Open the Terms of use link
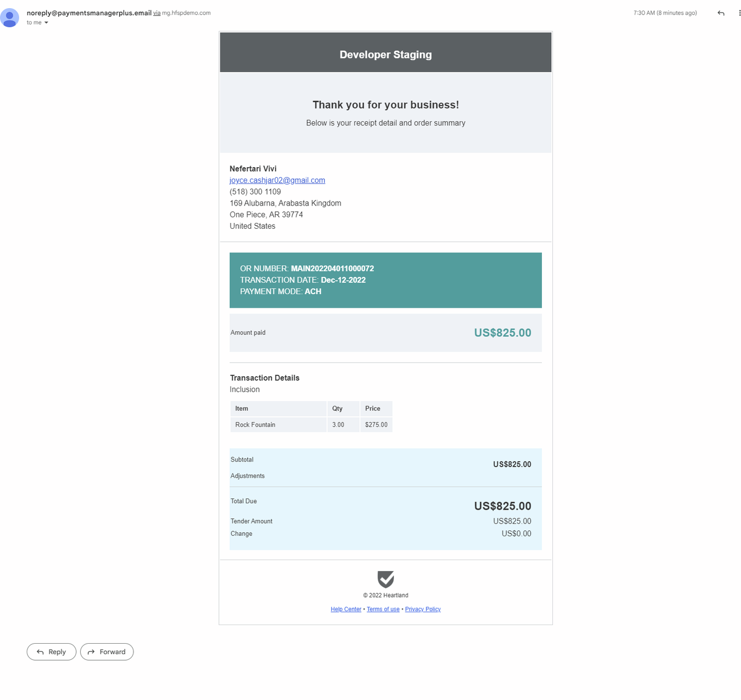 coord(383,609)
